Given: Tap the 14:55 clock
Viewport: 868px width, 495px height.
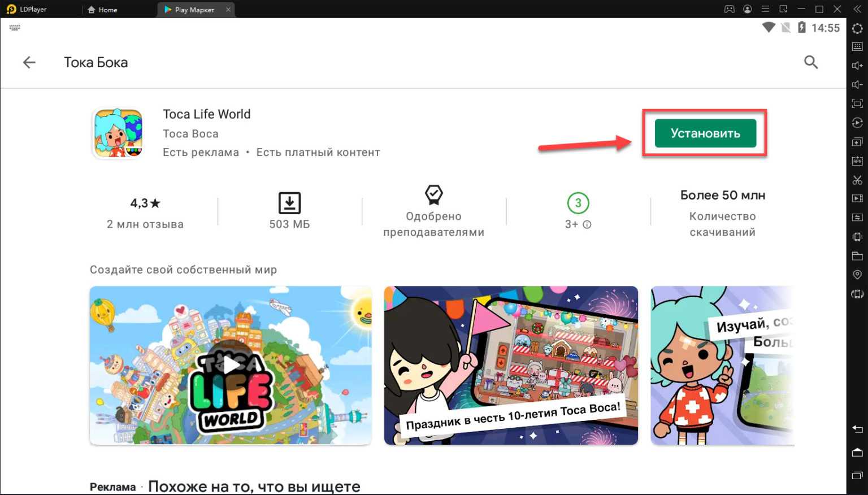Looking at the screenshot, I should point(826,28).
